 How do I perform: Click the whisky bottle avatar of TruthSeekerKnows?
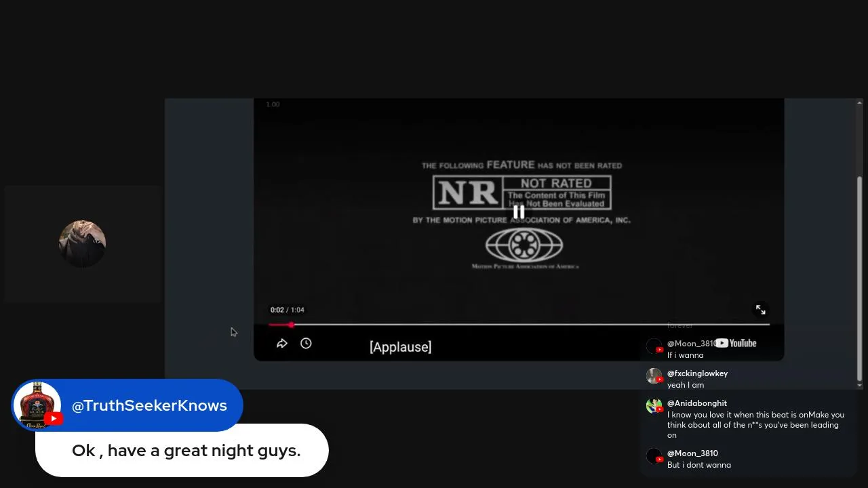[37, 405]
